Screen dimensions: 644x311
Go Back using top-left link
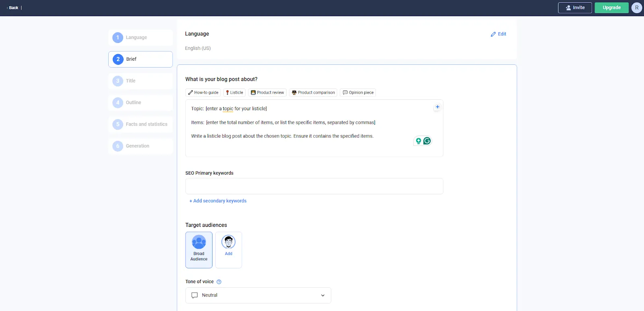[13, 8]
